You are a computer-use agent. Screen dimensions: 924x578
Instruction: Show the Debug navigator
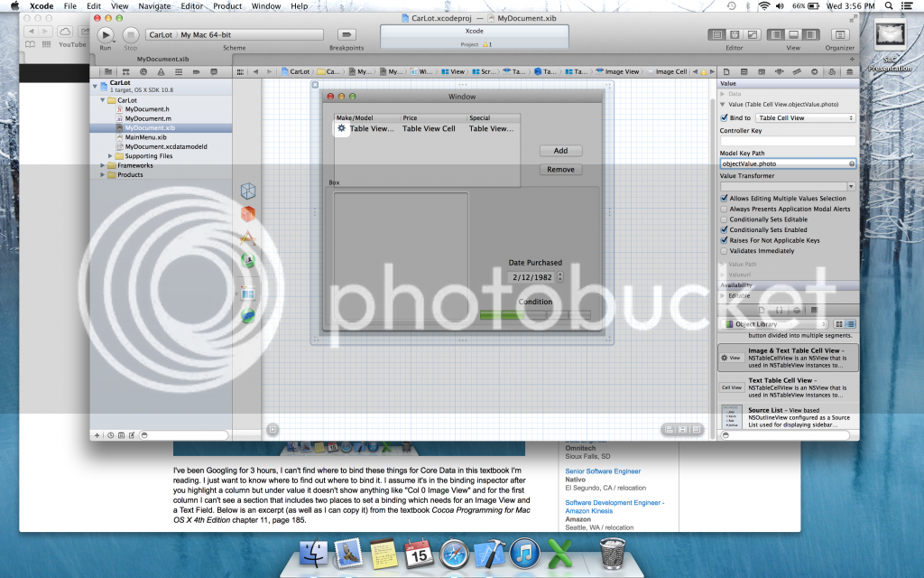point(179,72)
